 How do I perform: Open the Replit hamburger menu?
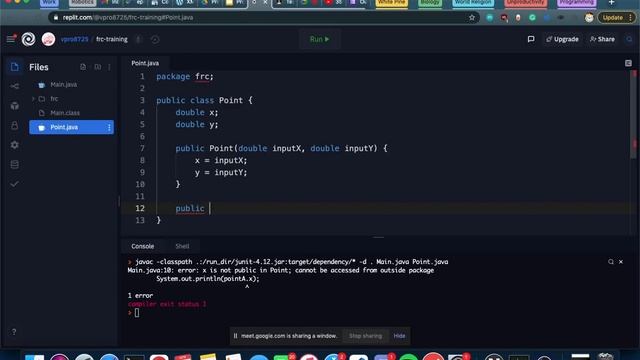pos(11,39)
